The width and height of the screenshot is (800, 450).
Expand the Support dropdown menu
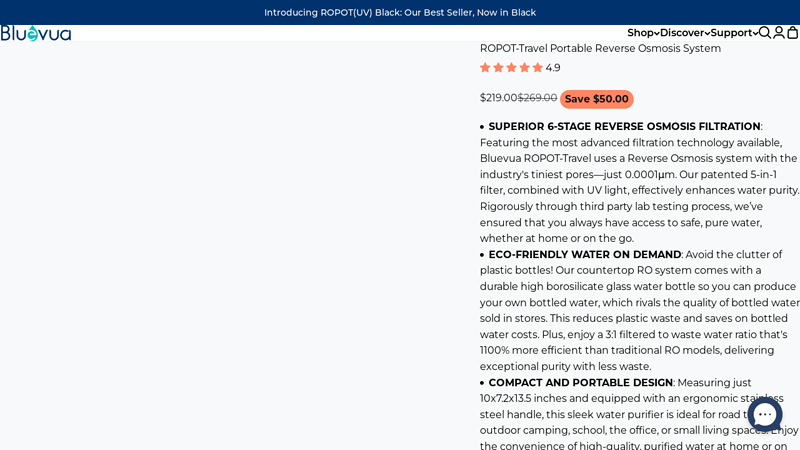pyautogui.click(x=734, y=33)
